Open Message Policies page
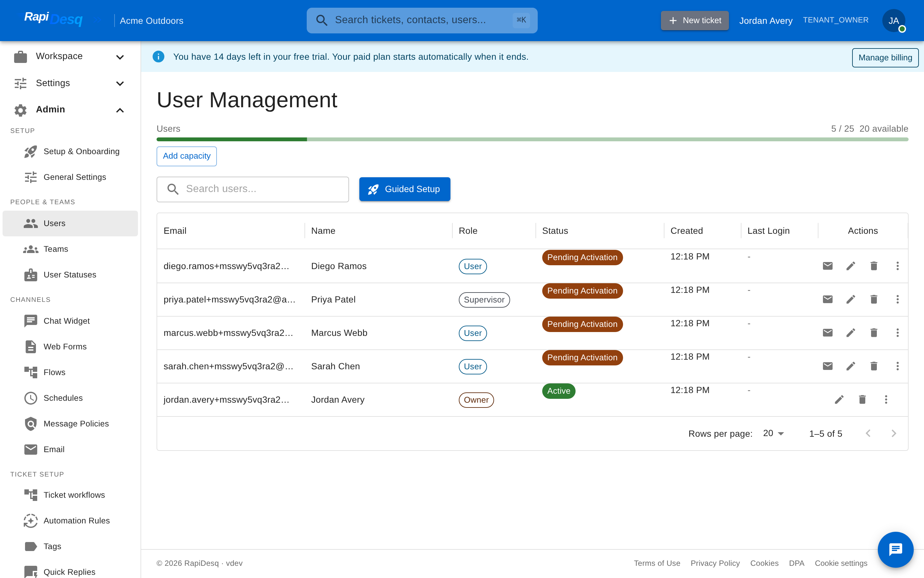924x578 pixels. tap(70, 424)
